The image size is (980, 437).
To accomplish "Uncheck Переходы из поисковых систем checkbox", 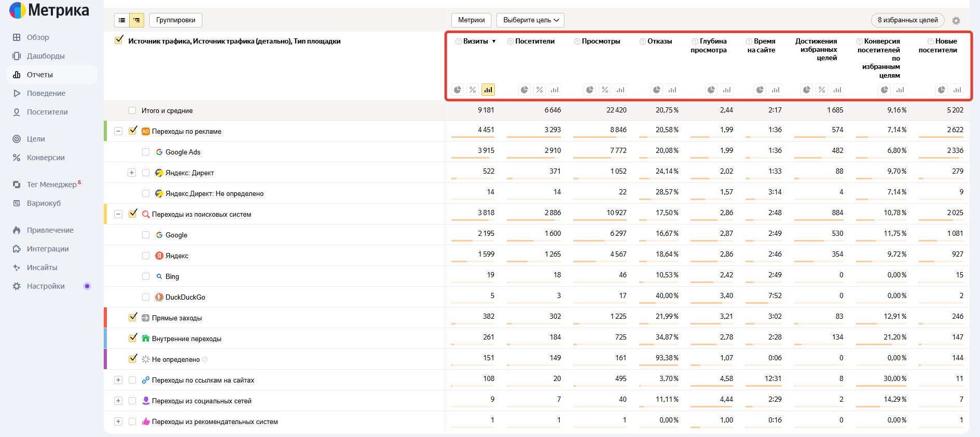I will (x=133, y=213).
